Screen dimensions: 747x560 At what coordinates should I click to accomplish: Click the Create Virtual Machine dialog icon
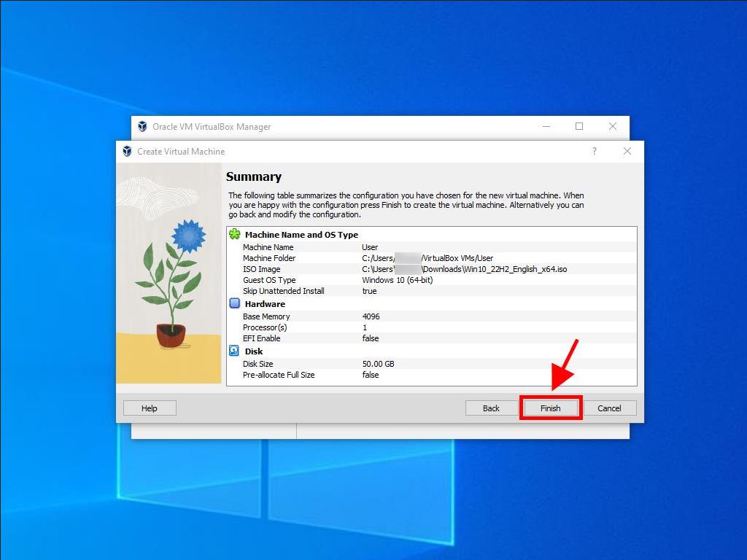click(x=127, y=152)
